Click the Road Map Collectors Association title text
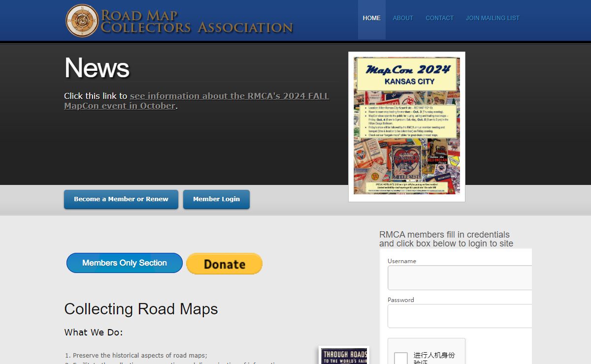This screenshot has height=364, width=591. point(197,21)
